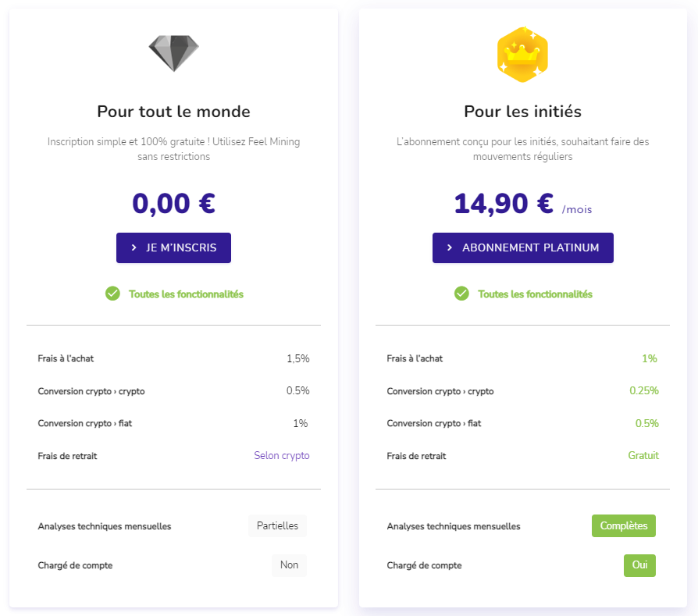Click the 14,90 € monthly price
The width and height of the screenshot is (698, 616).
(504, 204)
